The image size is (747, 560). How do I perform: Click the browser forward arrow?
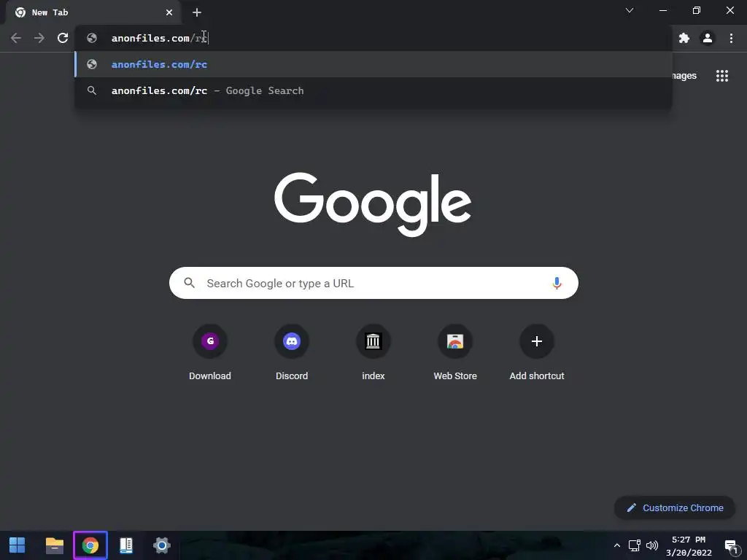[39, 38]
